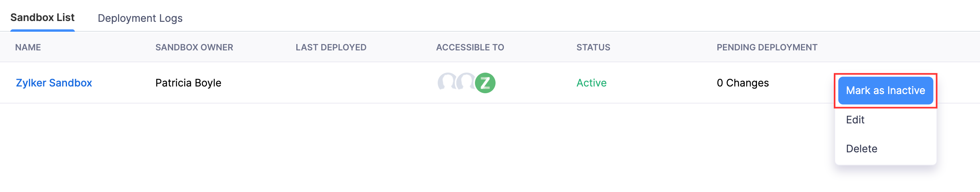Click the ACCESSIBLE TO column header
Screen dimensions: 980x192
pos(470,47)
